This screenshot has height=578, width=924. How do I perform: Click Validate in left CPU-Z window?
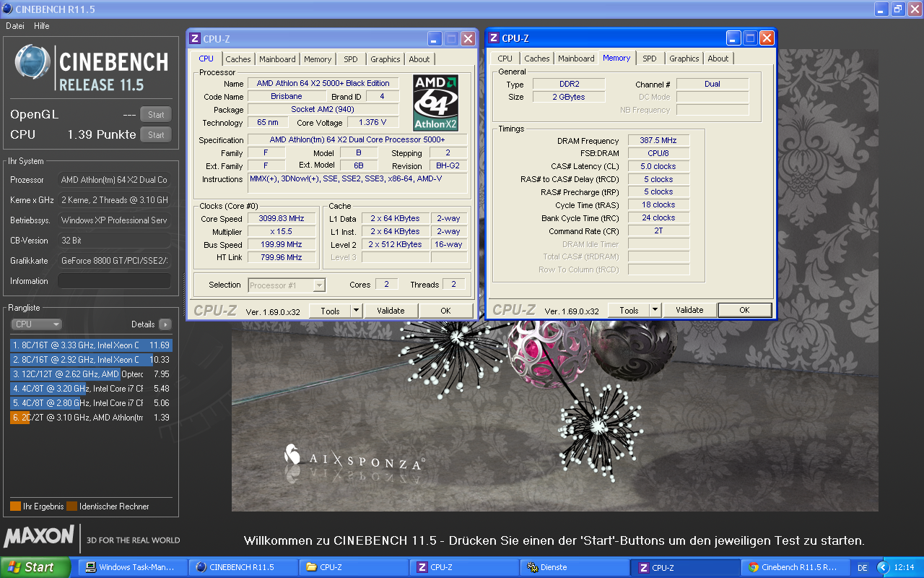[391, 311]
